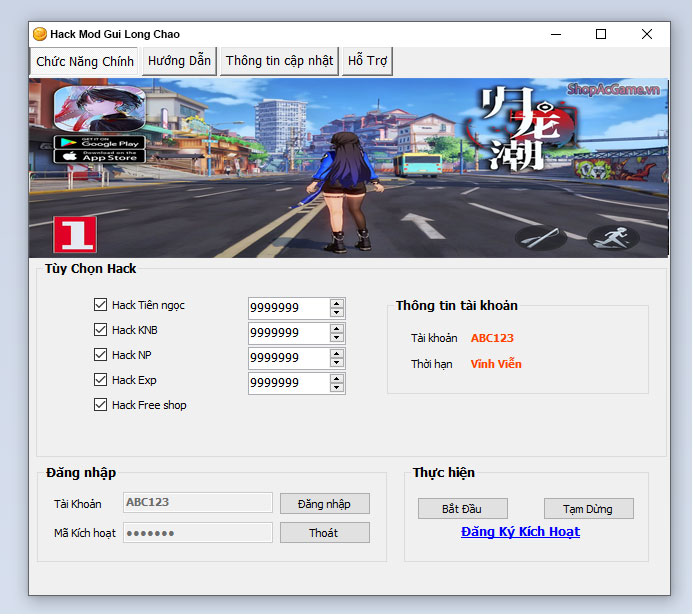This screenshot has width=693, height=616.
Task: Click the Tài Khoản input field
Action: tap(198, 502)
